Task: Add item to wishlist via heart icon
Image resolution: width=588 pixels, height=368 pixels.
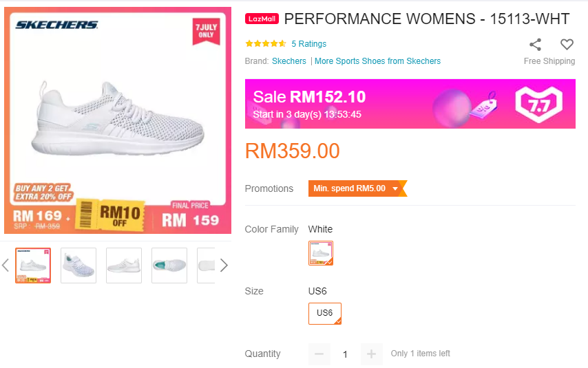Action: (x=567, y=45)
